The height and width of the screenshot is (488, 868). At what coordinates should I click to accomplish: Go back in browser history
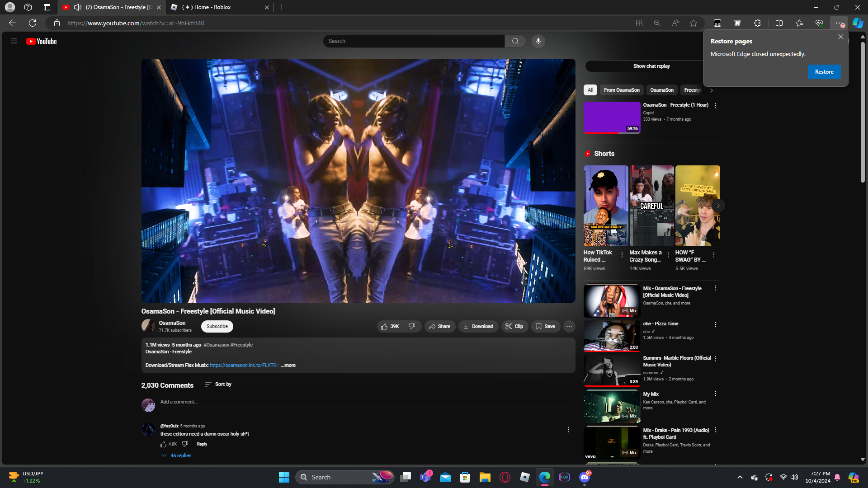13,23
